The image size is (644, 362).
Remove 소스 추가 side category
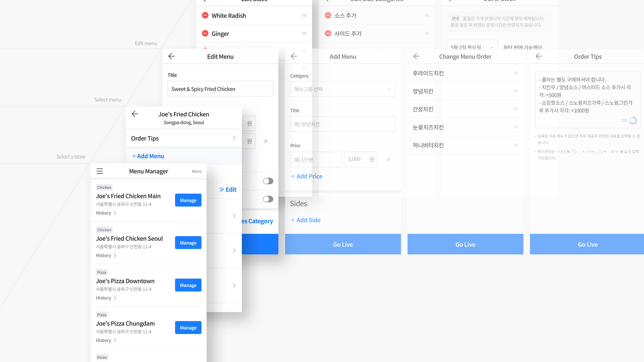tap(328, 15)
